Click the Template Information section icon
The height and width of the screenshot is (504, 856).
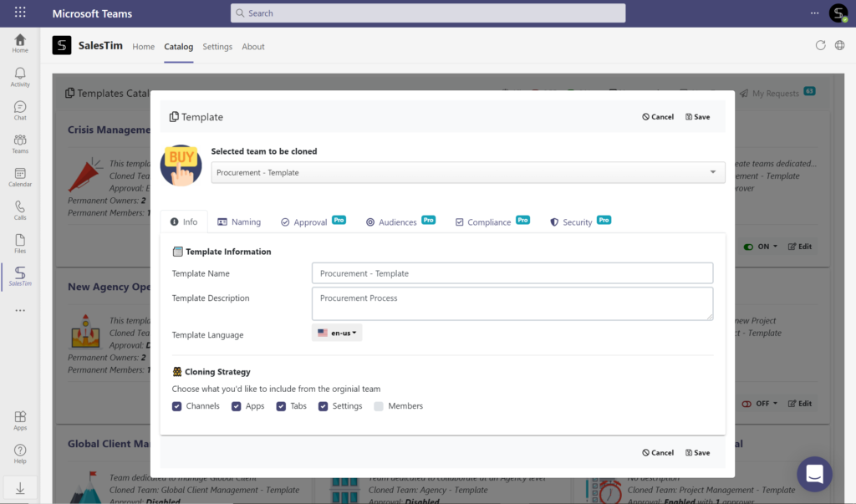pos(177,252)
